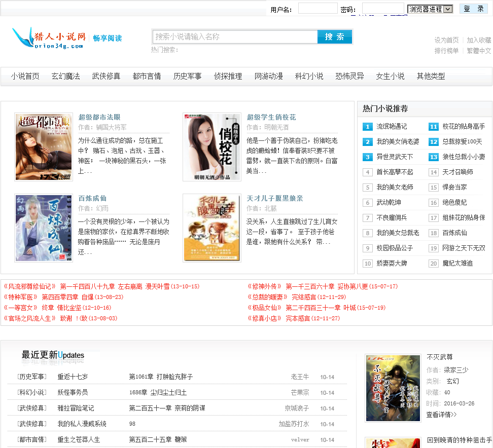Open rank 9 novel 校园极品公子

[x=395, y=248]
